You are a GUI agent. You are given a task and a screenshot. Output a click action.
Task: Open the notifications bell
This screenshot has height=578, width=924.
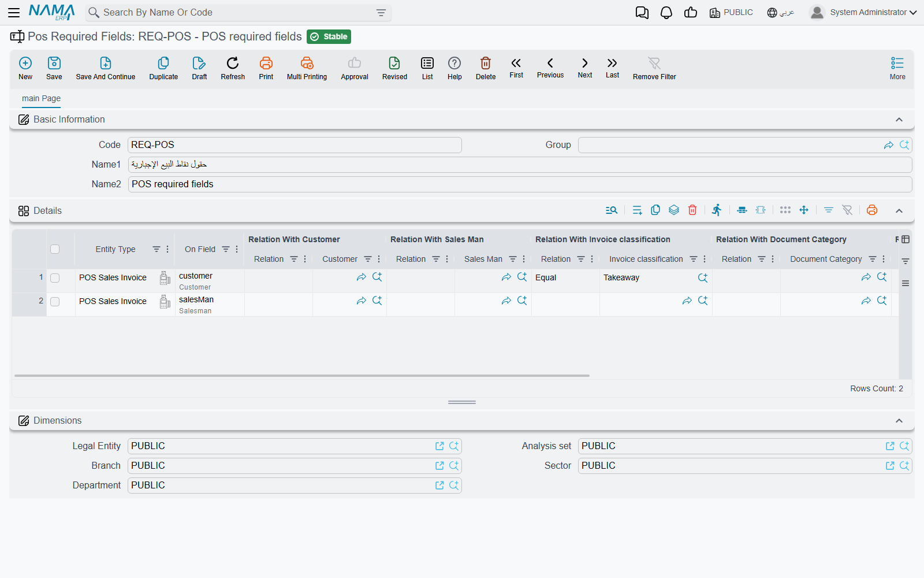pyautogui.click(x=666, y=13)
